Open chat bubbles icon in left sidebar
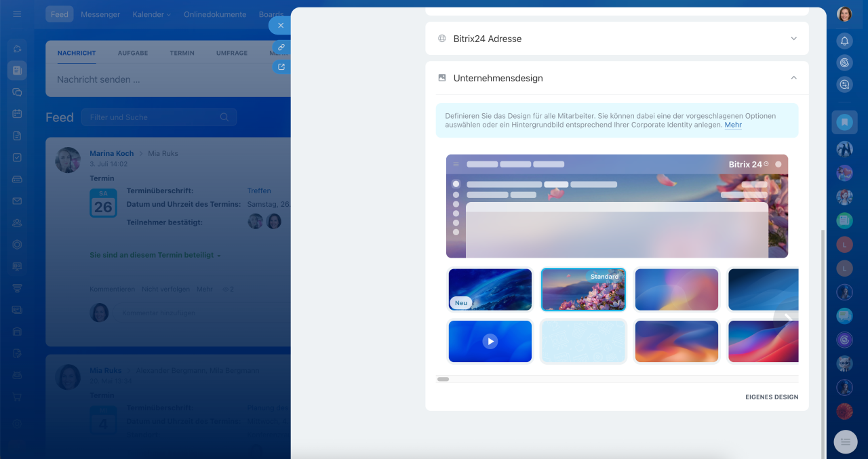868x459 pixels. coord(17,92)
